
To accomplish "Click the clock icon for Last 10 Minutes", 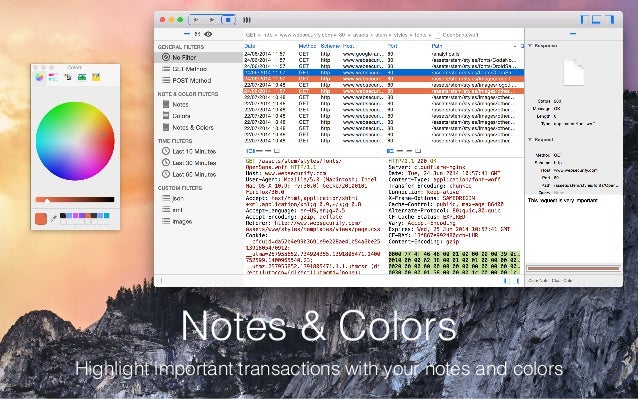I will 166,151.
